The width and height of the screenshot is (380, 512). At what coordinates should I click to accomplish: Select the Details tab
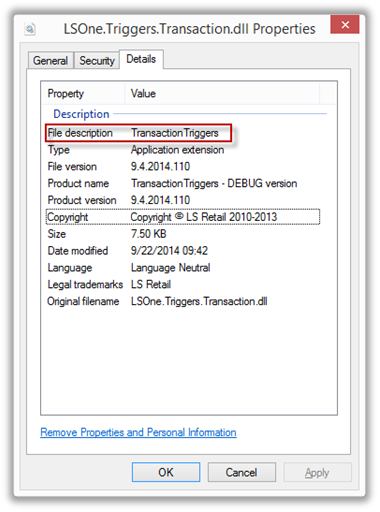[x=141, y=59]
